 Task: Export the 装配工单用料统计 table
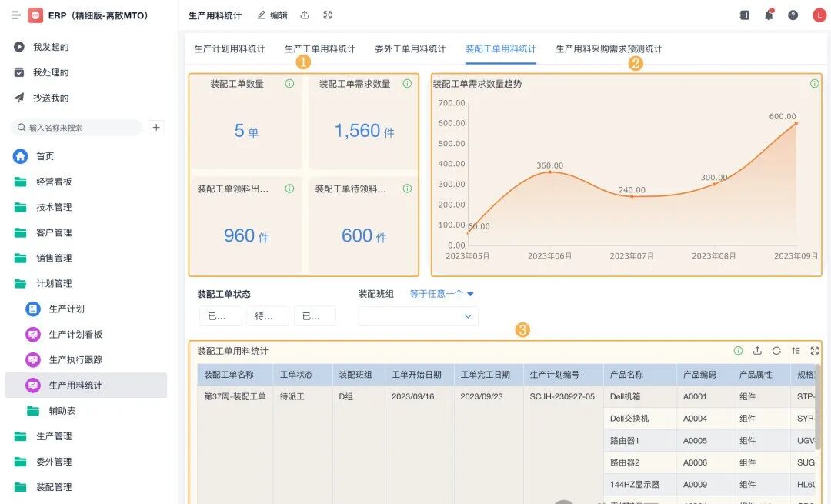pos(757,350)
